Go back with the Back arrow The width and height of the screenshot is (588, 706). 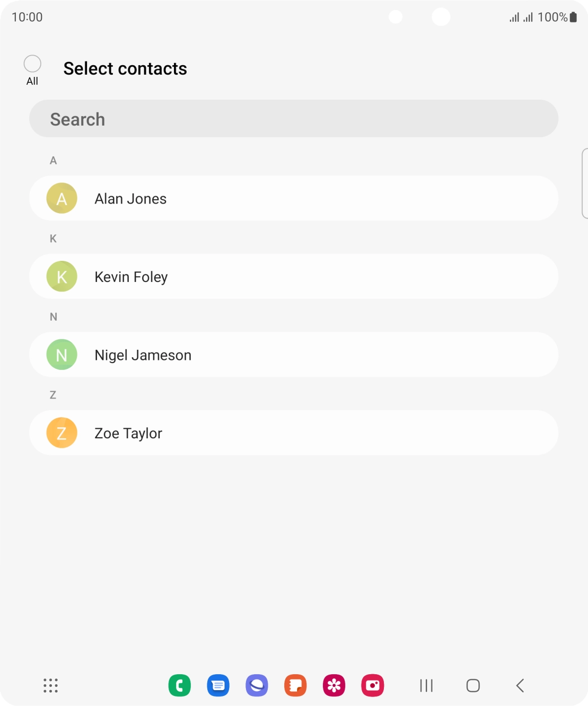pyautogui.click(x=520, y=685)
